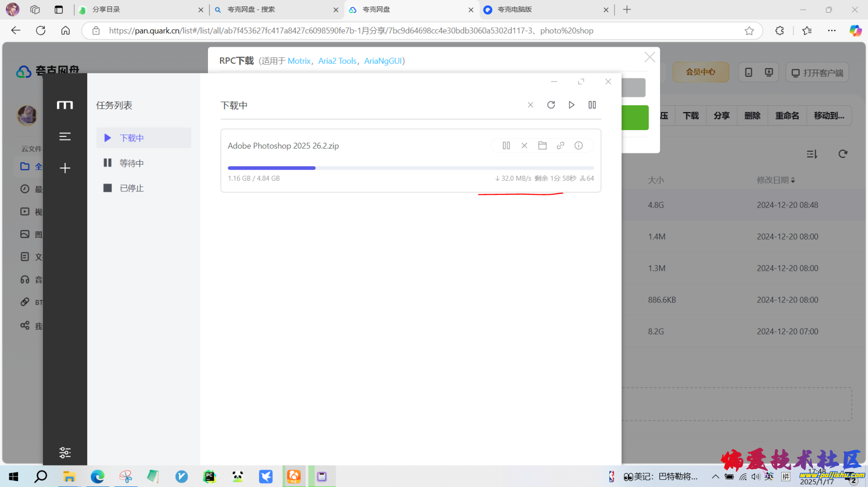The width and height of the screenshot is (868, 487).
Task: Click the 打开客户端 button
Action: tap(817, 73)
